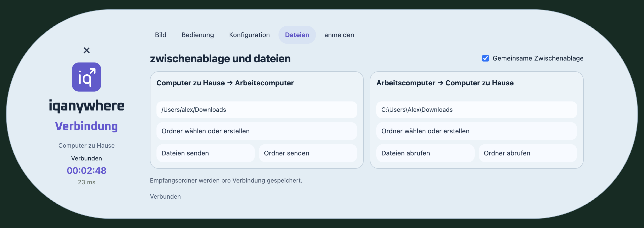
Task: Click the 00:02:48 connection timer
Action: [87, 170]
